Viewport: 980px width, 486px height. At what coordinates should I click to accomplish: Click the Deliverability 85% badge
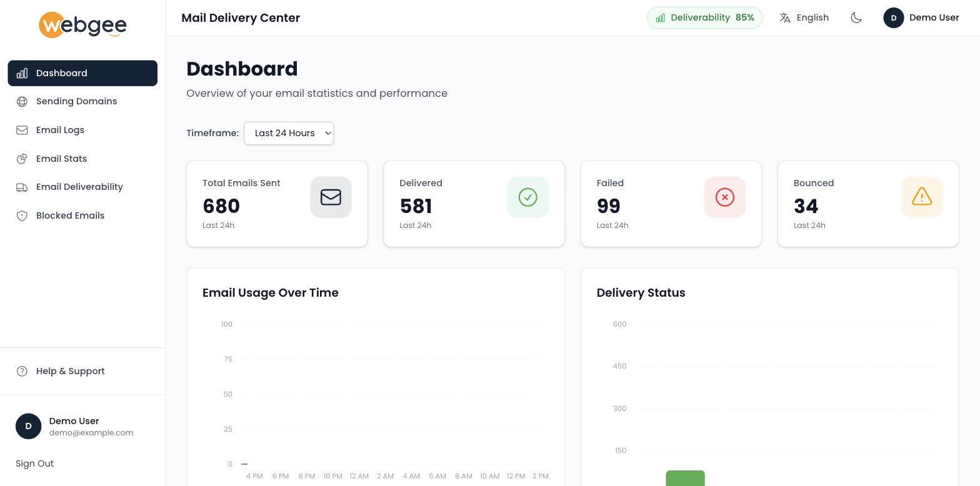(x=705, y=17)
